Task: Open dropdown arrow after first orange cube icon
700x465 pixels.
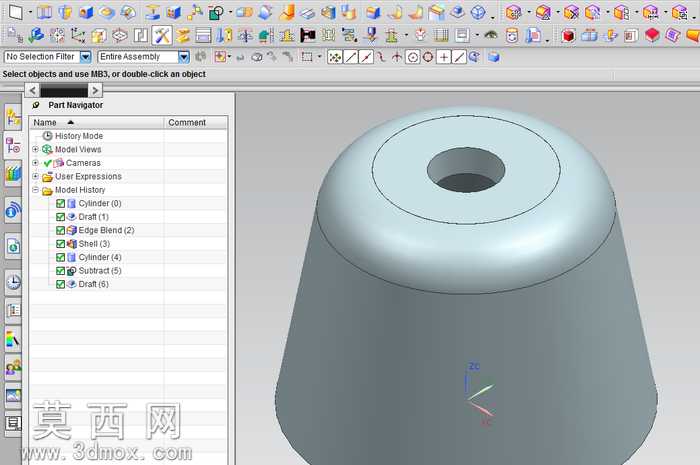Action: (529, 12)
